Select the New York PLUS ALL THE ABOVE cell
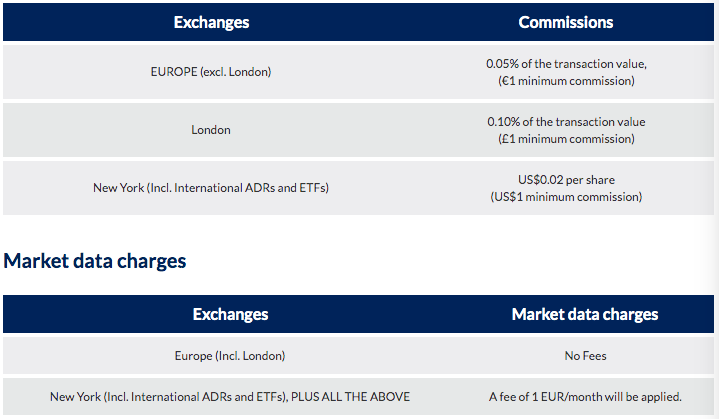The height and width of the screenshot is (419, 719). point(230,397)
